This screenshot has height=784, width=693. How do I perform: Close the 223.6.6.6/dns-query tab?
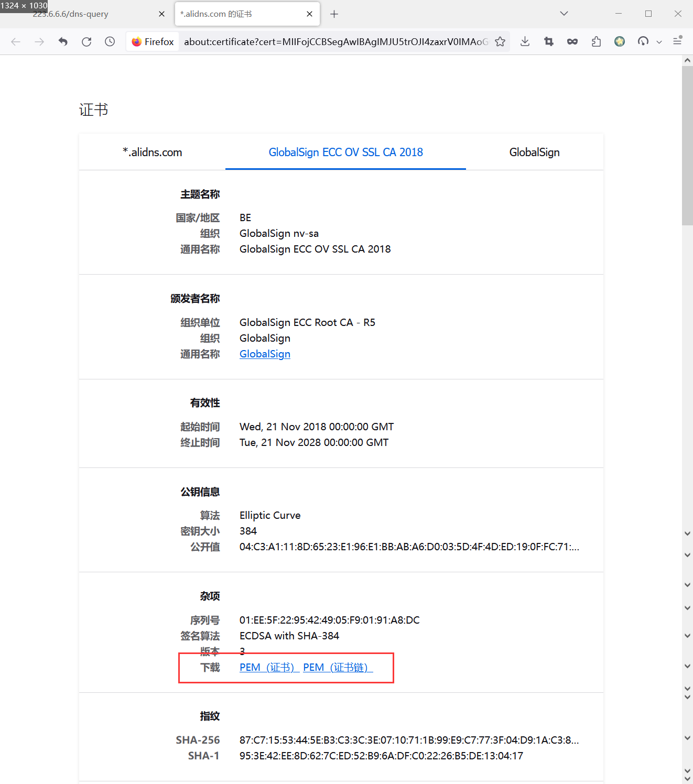coord(161,14)
